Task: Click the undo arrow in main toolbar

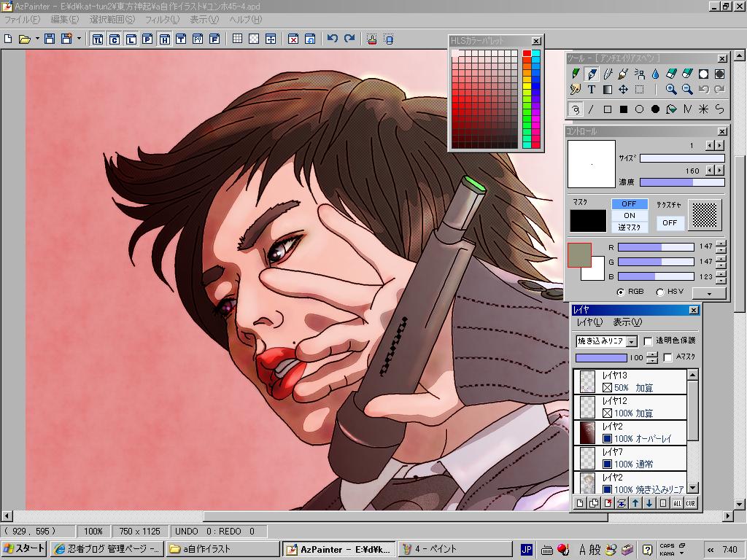Action: [x=333, y=39]
